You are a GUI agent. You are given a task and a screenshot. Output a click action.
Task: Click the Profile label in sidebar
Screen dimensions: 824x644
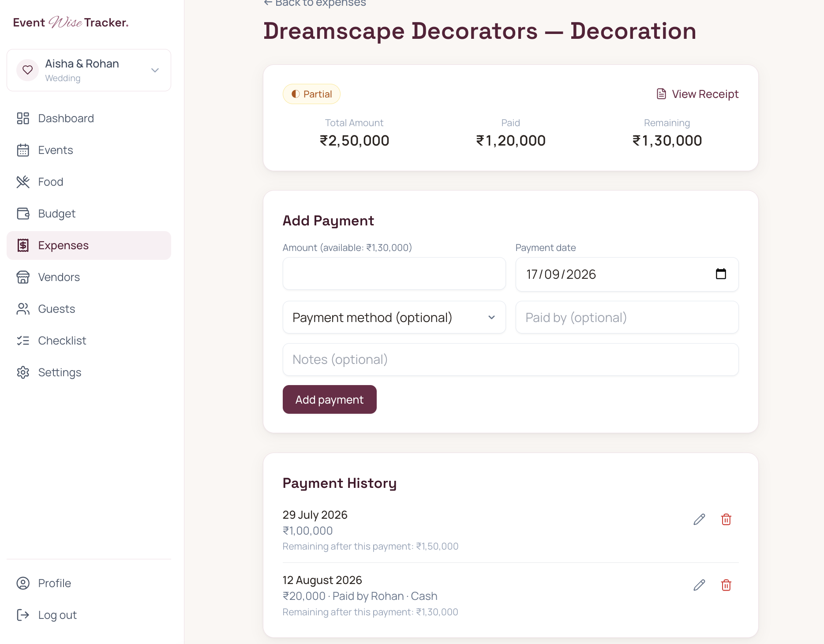point(55,583)
